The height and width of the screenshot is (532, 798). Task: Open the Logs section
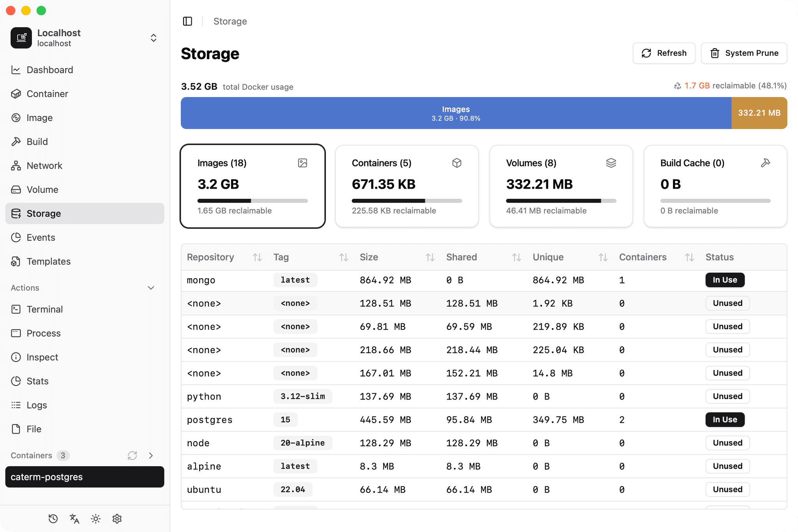tap(37, 405)
